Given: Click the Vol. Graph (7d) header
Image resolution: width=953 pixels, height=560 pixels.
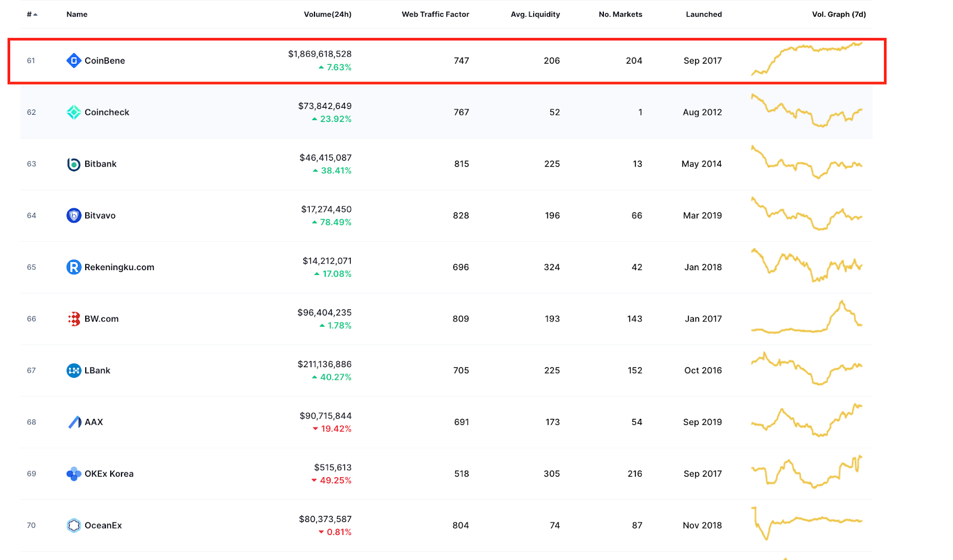Looking at the screenshot, I should tap(839, 14).
